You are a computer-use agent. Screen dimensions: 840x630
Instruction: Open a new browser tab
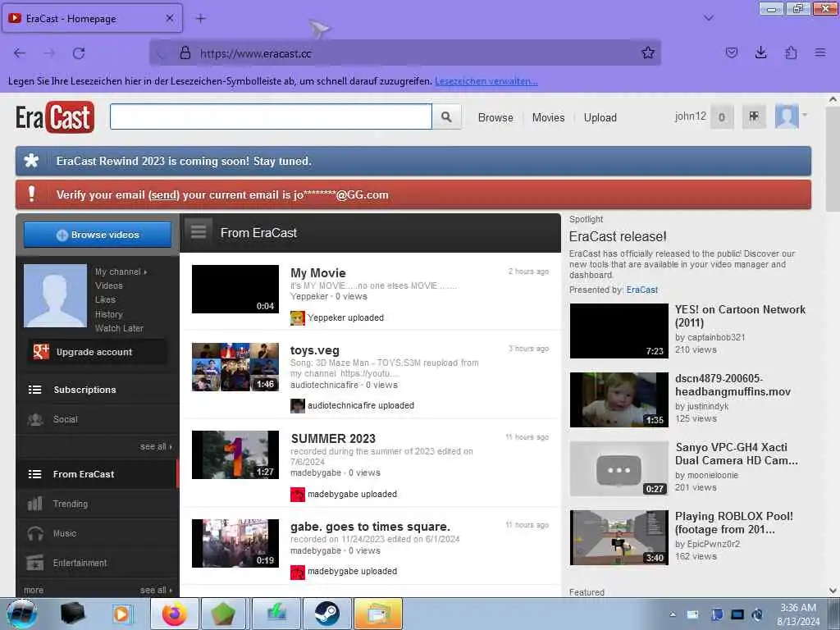coord(200,19)
